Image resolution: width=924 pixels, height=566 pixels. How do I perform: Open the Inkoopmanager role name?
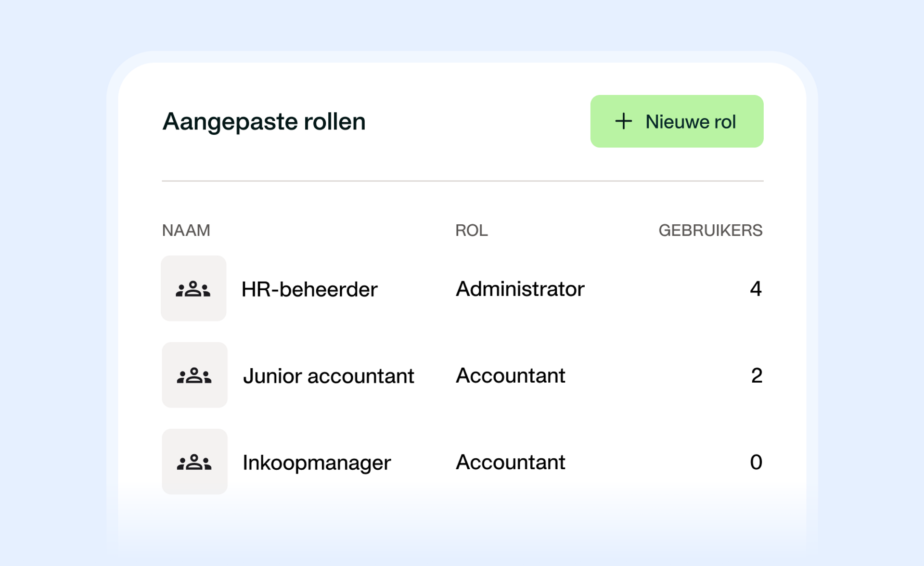coord(317,463)
